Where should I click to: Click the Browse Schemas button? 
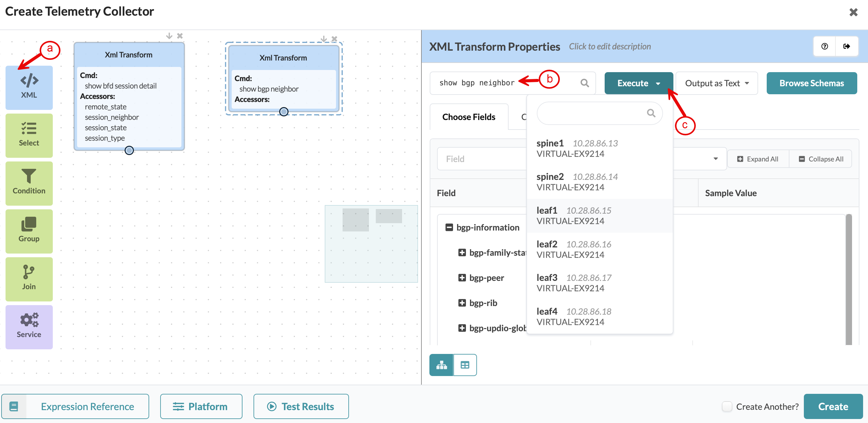click(812, 83)
